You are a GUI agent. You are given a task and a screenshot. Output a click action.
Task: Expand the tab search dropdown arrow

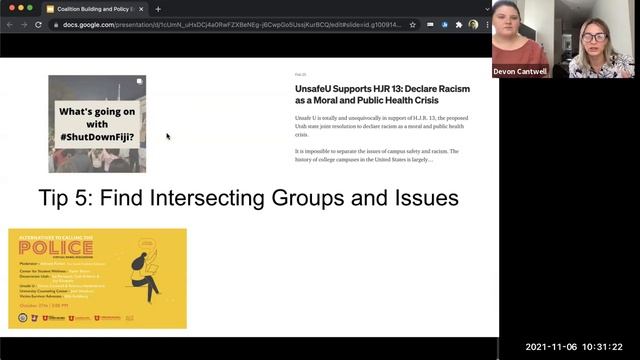(x=487, y=9)
